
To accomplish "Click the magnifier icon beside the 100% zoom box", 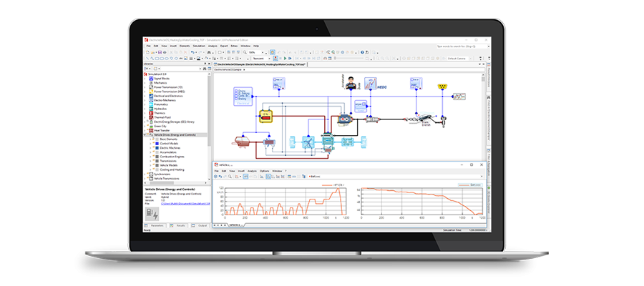I will (245, 52).
